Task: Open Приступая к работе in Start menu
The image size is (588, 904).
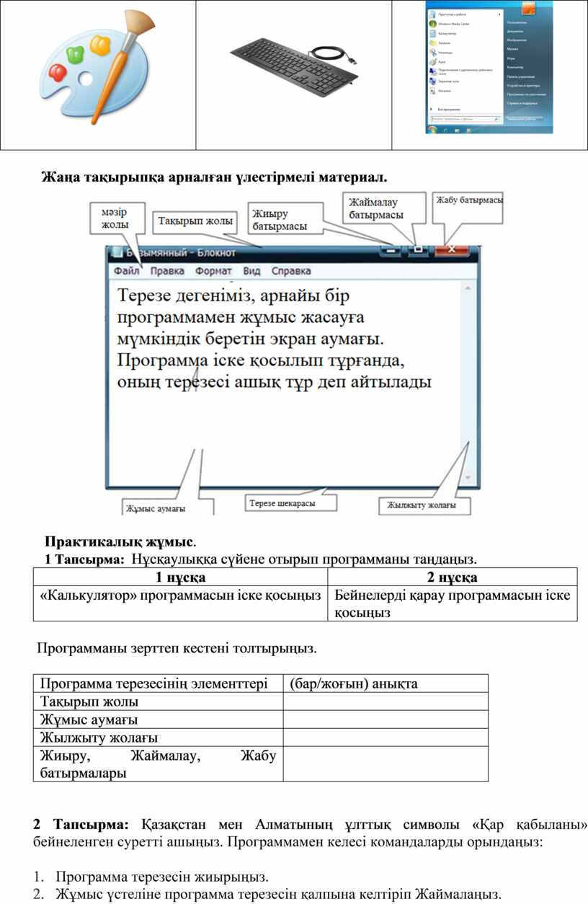Action: coord(452,14)
